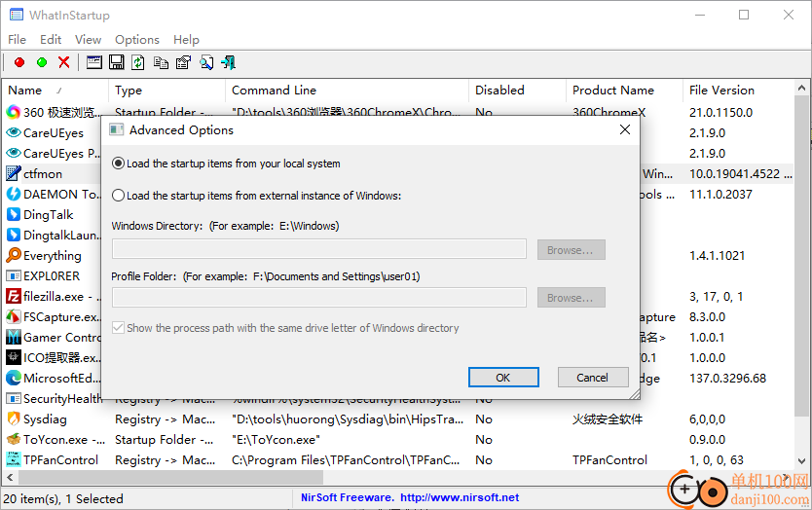Click the ToYcon.exe row icon
This screenshot has height=510, width=812.
[x=14, y=439]
